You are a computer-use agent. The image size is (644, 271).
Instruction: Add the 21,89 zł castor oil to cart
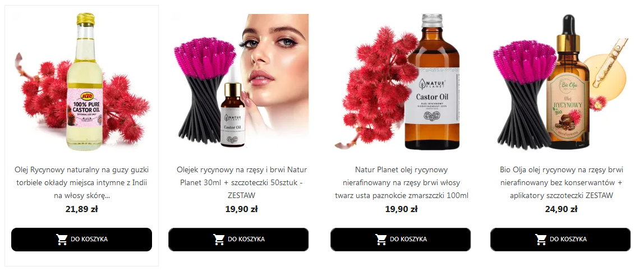81,240
